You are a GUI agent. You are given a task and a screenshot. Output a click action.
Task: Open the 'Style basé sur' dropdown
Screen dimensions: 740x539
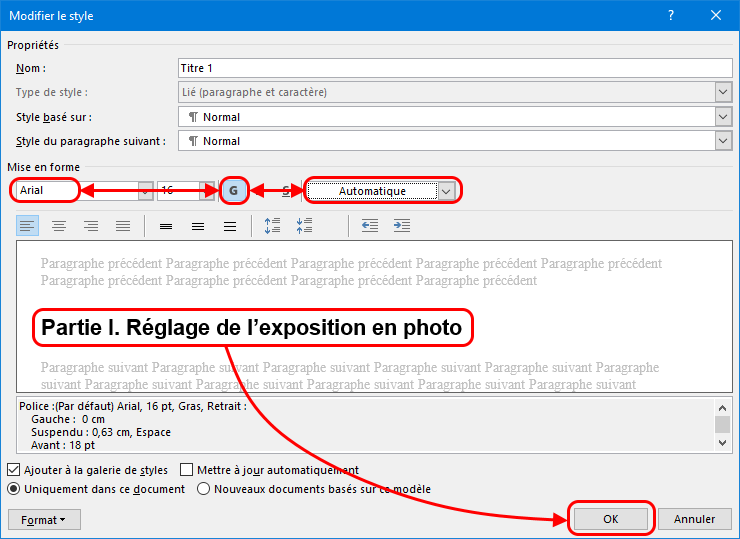[x=723, y=117]
